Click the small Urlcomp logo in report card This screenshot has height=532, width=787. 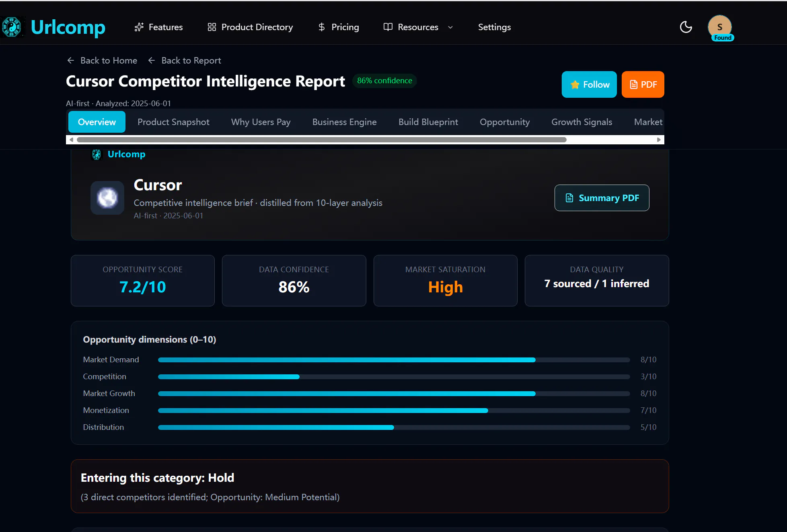tap(97, 154)
